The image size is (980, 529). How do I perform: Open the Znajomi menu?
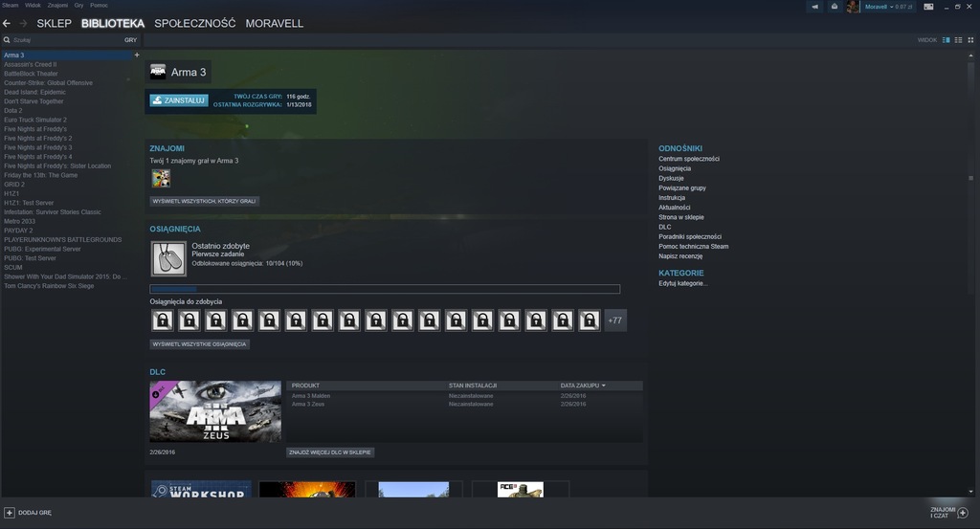click(x=57, y=5)
